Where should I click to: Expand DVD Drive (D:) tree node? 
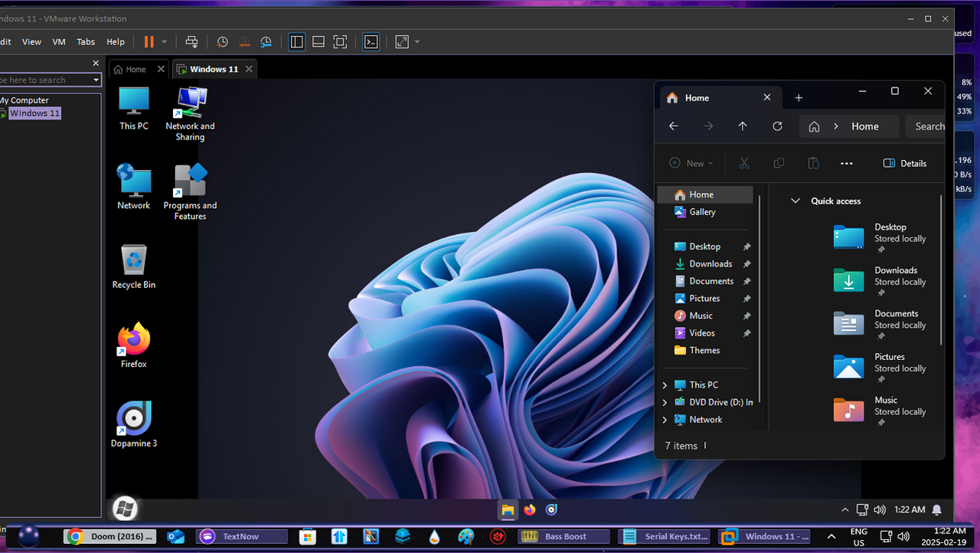[x=665, y=402]
